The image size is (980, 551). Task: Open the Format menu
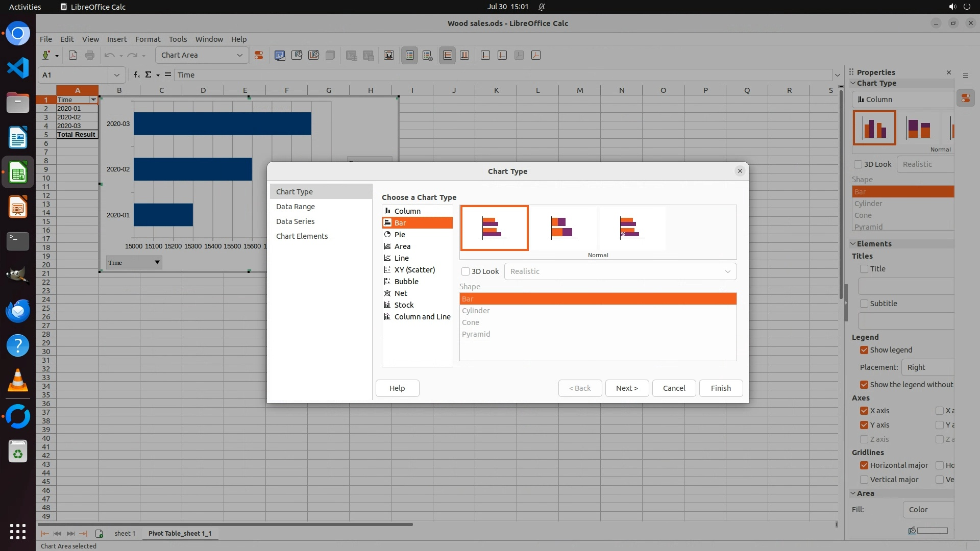tap(148, 39)
